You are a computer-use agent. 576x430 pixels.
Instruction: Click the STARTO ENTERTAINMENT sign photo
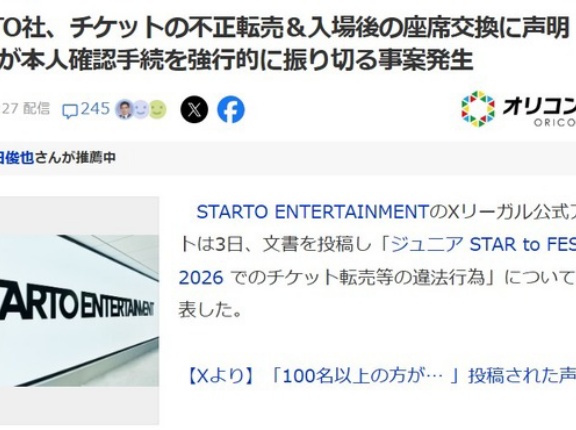coord(79,310)
